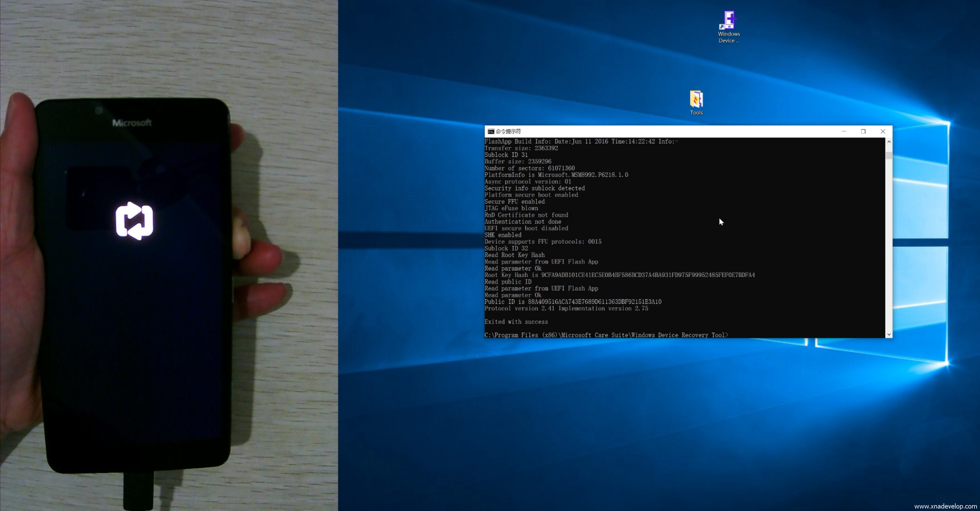
Task: Click the Microsoft logo on the phone
Action: point(132,123)
